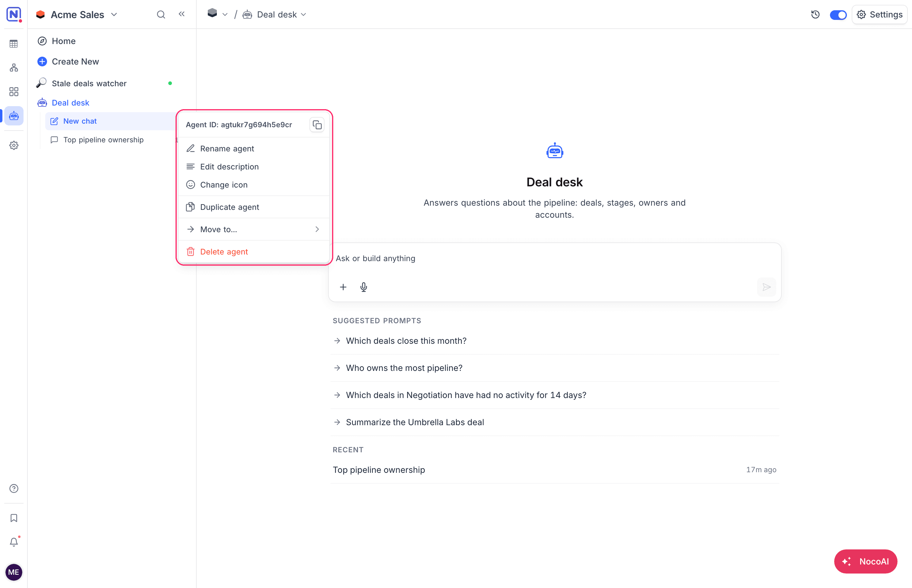Open the gear settings icon in the rail
This screenshot has height=588, width=912.
pyautogui.click(x=14, y=145)
